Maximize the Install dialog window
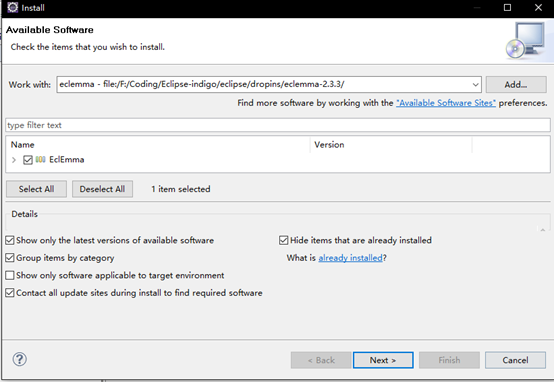This screenshot has height=382, width=554. [x=507, y=7]
